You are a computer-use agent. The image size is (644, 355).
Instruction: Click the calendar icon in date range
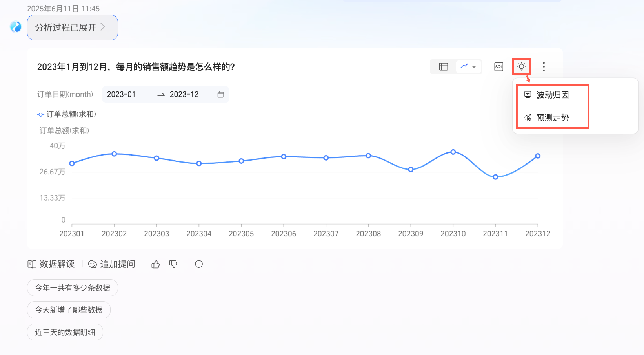coord(220,95)
